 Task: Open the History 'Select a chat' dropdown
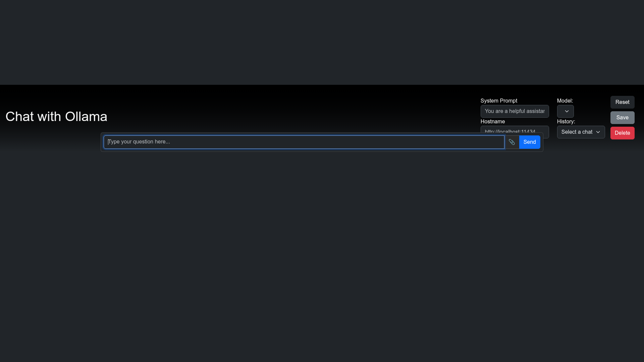point(581,132)
